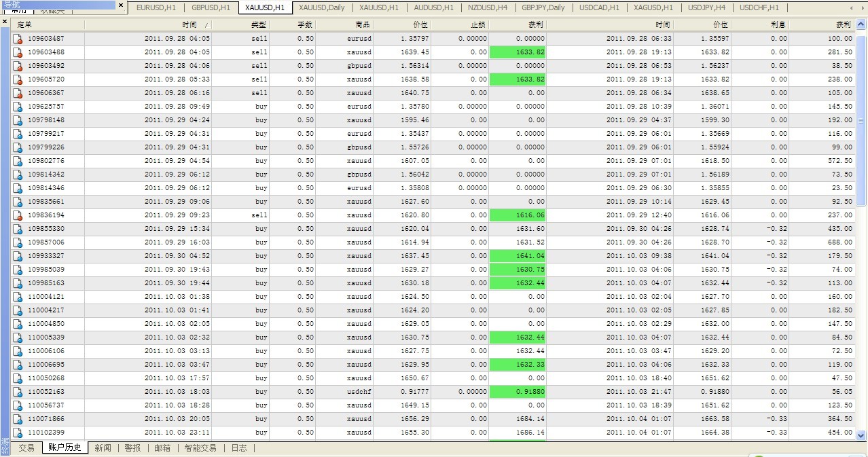The width and height of the screenshot is (868, 457).
Task: Switch to the 交易 trade tab
Action: coord(26,448)
